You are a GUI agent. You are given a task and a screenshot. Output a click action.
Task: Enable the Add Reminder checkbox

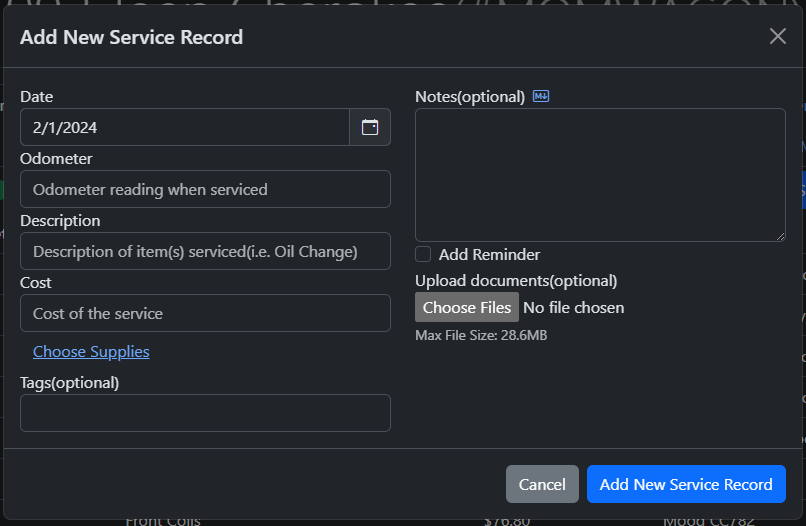(x=423, y=254)
